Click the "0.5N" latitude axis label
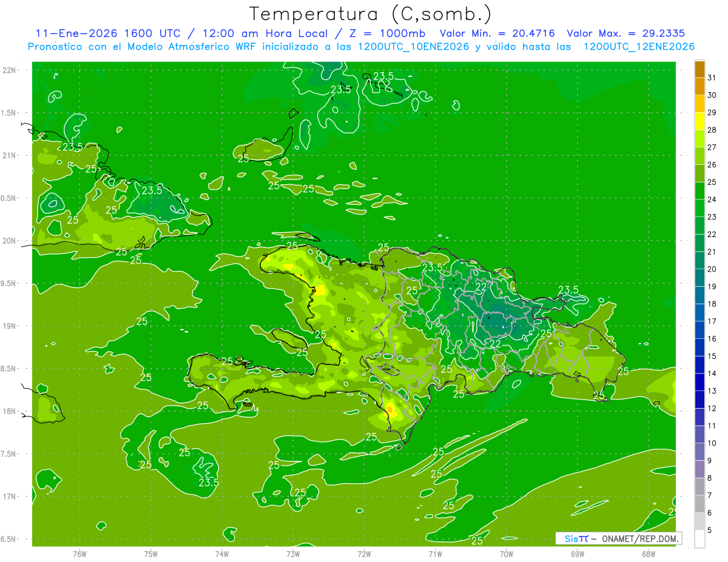The height and width of the screenshot is (562, 728). 9,198
